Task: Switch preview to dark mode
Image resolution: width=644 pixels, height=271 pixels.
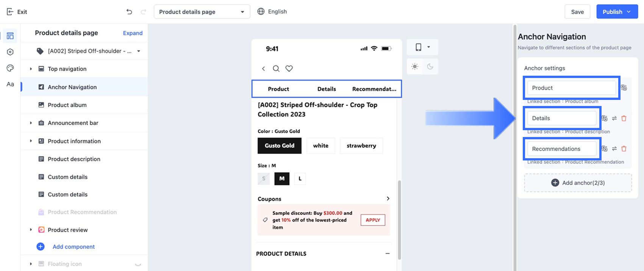Action: coord(430,67)
